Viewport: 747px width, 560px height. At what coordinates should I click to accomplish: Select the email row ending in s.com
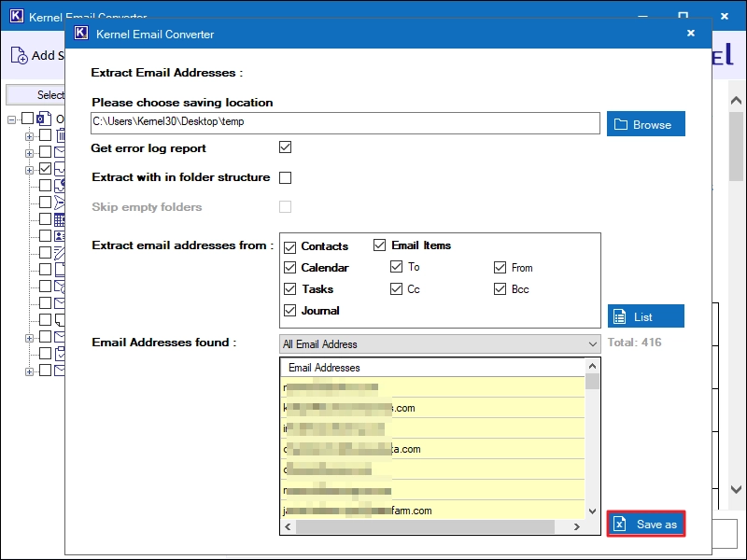[x=432, y=408]
